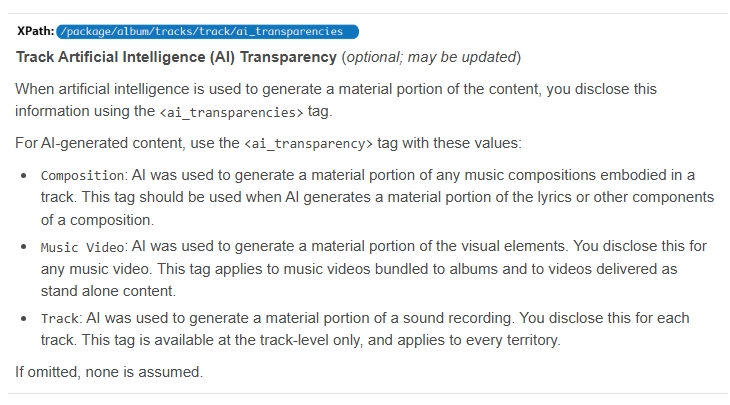The height and width of the screenshot is (405, 730).
Task: Click the blue XPath path badge
Action: tap(208, 31)
